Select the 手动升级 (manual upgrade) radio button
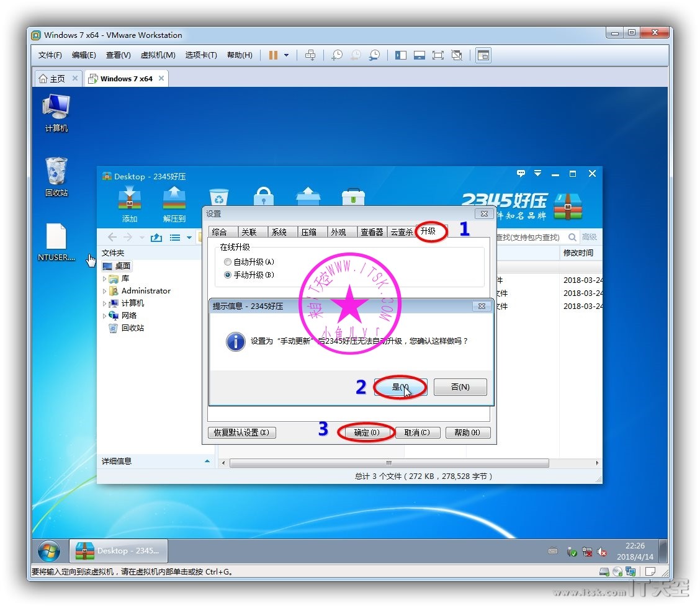Image resolution: width=700 pixels, height=608 pixels. click(228, 275)
